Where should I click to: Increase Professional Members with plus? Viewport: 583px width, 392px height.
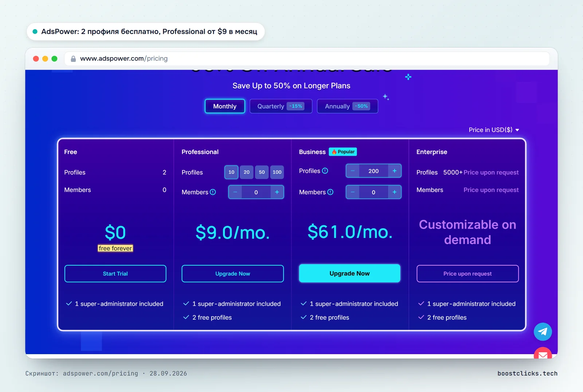[277, 192]
